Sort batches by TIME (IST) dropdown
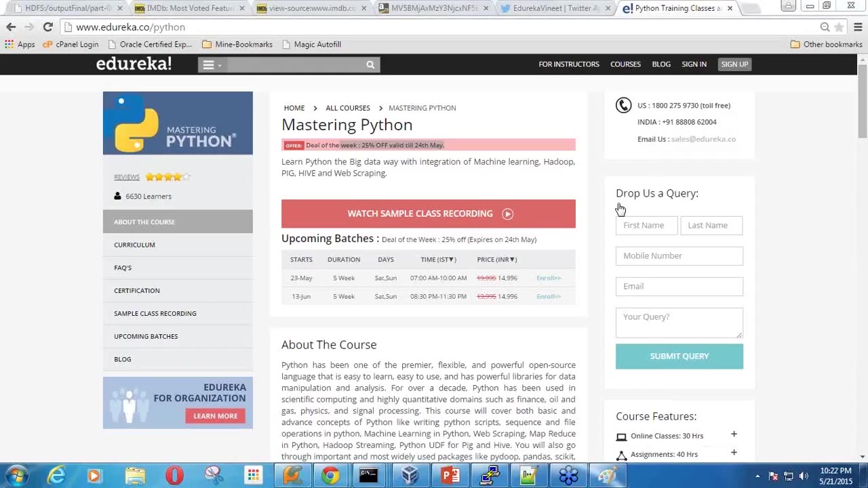 [x=438, y=260]
